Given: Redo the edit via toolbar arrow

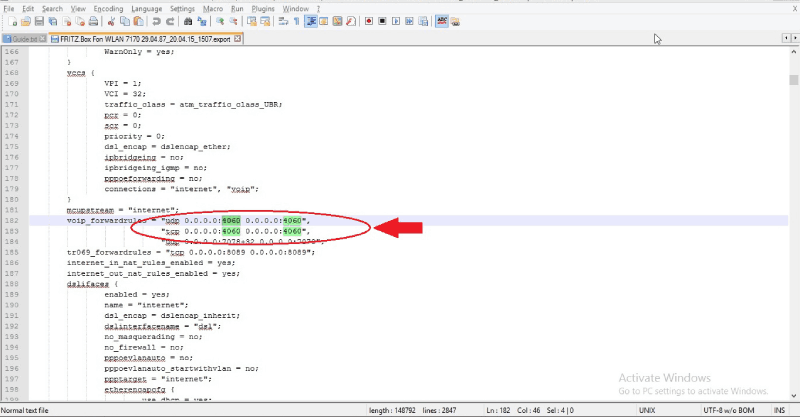Looking at the screenshot, I should 170,21.
